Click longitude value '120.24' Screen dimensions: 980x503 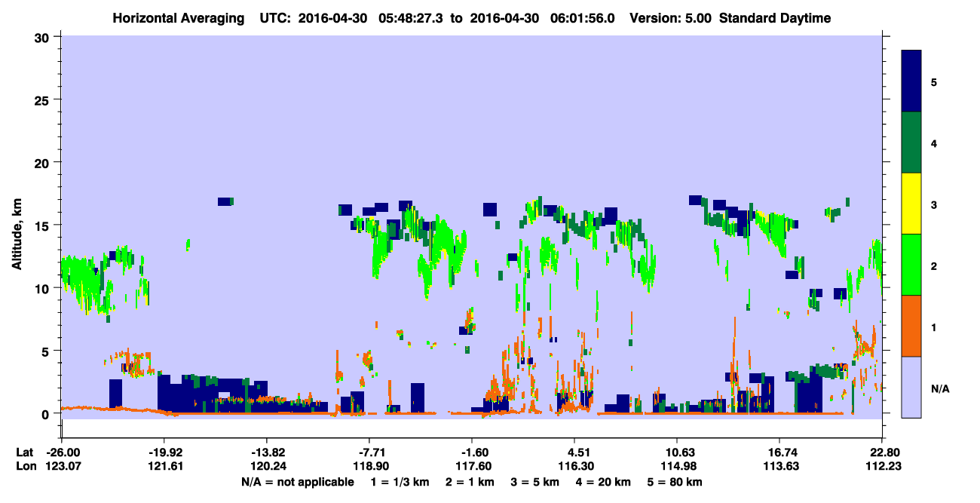click(x=266, y=466)
